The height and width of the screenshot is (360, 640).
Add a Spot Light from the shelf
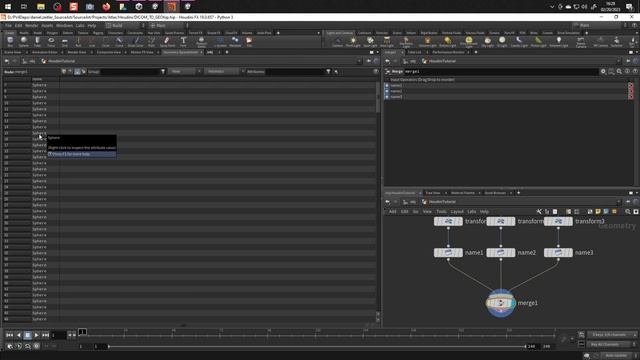click(x=370, y=42)
